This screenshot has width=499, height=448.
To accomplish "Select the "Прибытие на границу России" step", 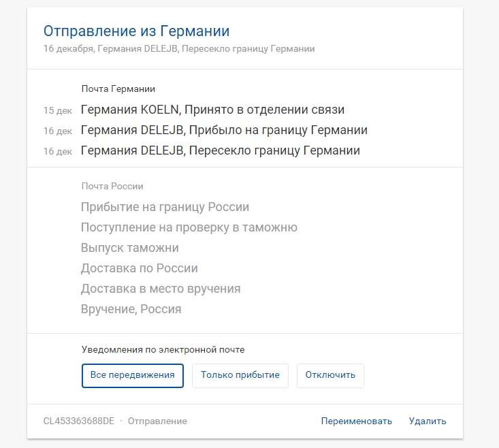I will tap(165, 207).
